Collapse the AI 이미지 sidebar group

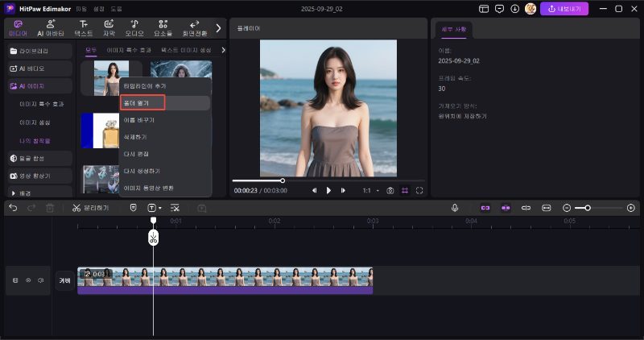(39, 86)
